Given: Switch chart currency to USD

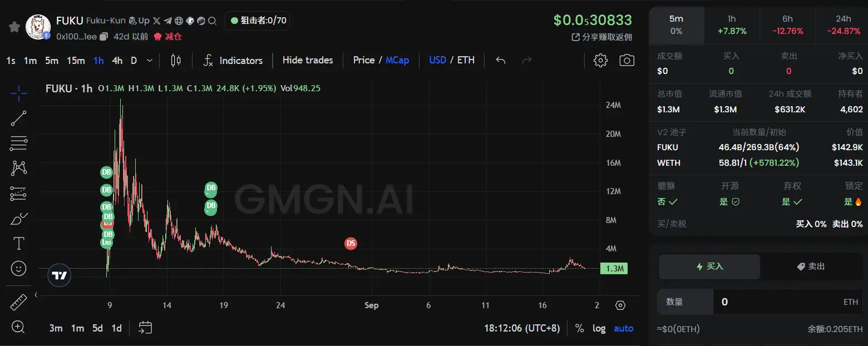Looking at the screenshot, I should [437, 60].
